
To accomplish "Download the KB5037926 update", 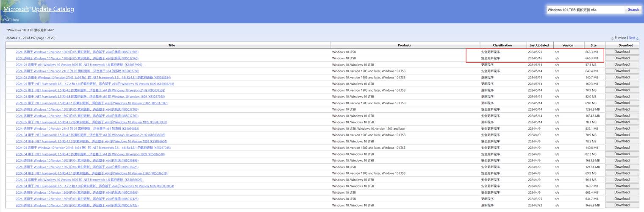I will point(622,64).
